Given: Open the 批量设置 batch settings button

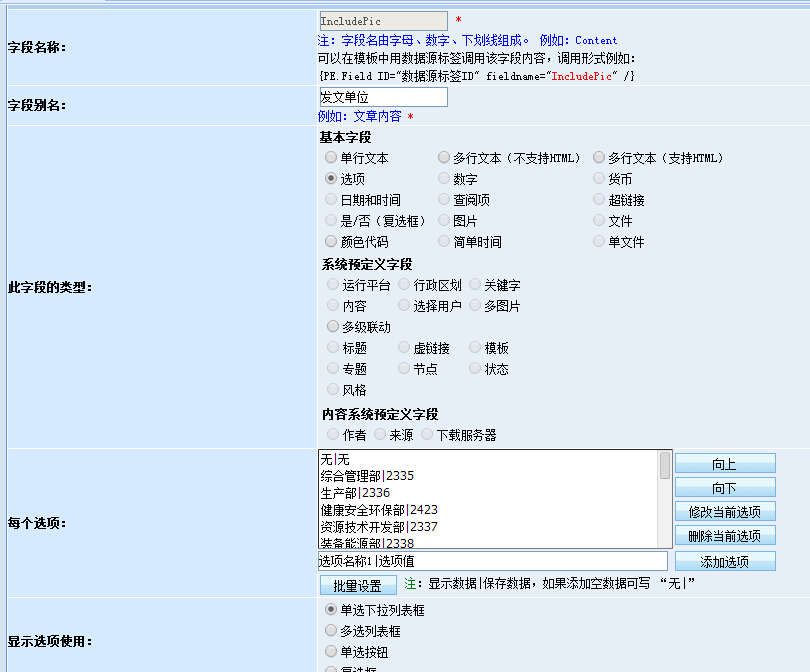Looking at the screenshot, I should [x=357, y=585].
